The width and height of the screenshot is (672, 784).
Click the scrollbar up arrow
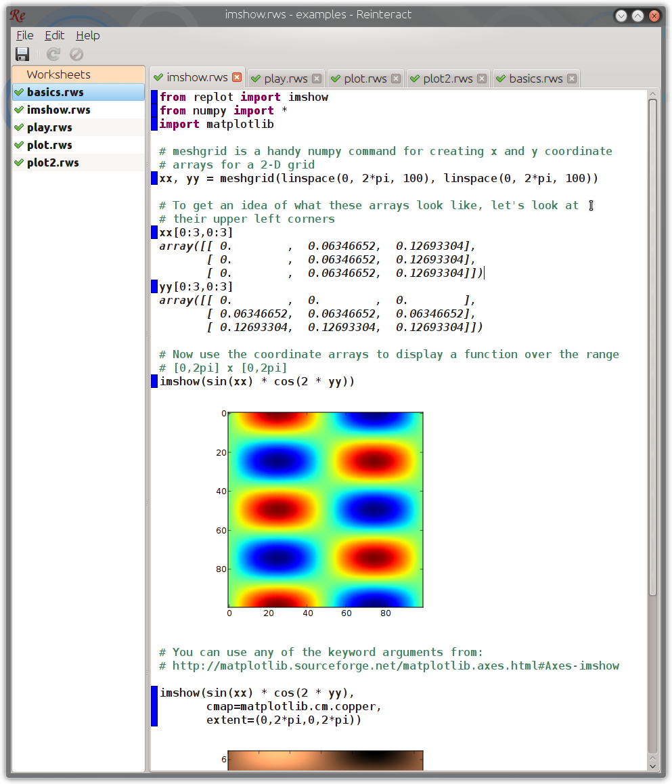pos(652,94)
